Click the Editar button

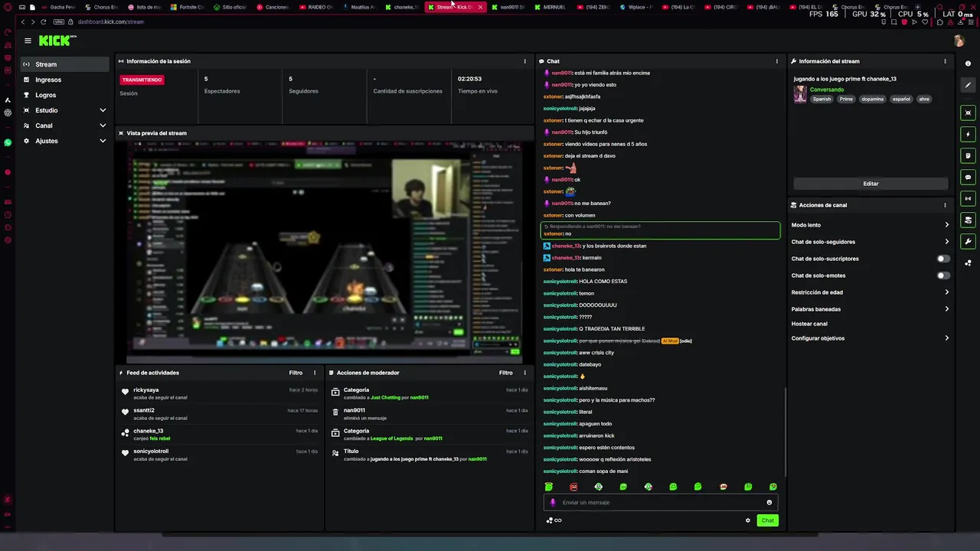pyautogui.click(x=871, y=184)
